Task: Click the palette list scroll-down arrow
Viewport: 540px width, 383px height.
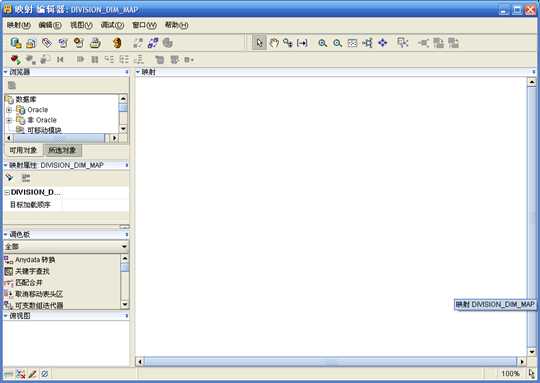Action: click(125, 304)
